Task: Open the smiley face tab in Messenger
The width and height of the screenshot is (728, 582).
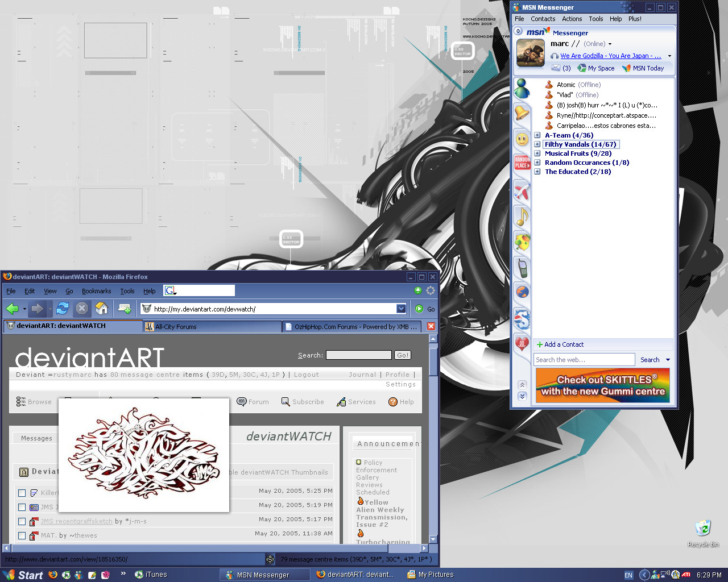Action: pyautogui.click(x=522, y=139)
